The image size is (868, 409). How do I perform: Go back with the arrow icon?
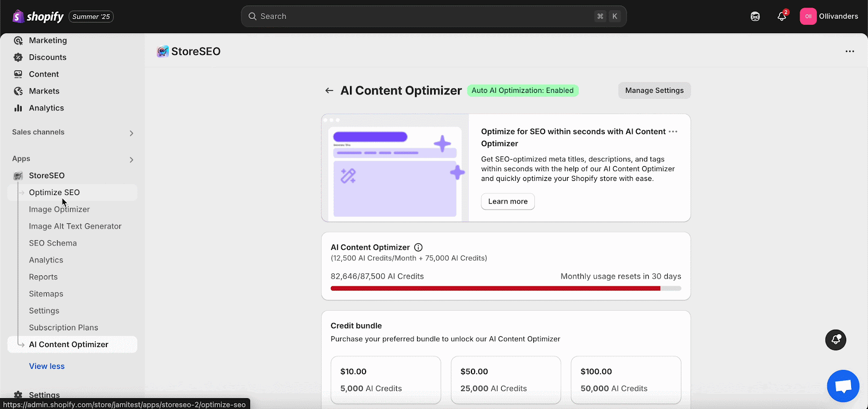point(329,91)
